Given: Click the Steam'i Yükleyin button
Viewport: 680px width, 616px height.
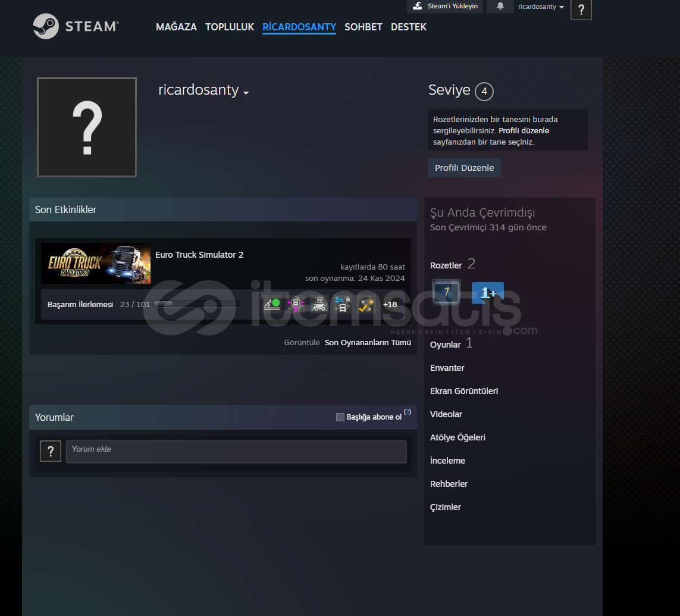Looking at the screenshot, I should click(445, 7).
